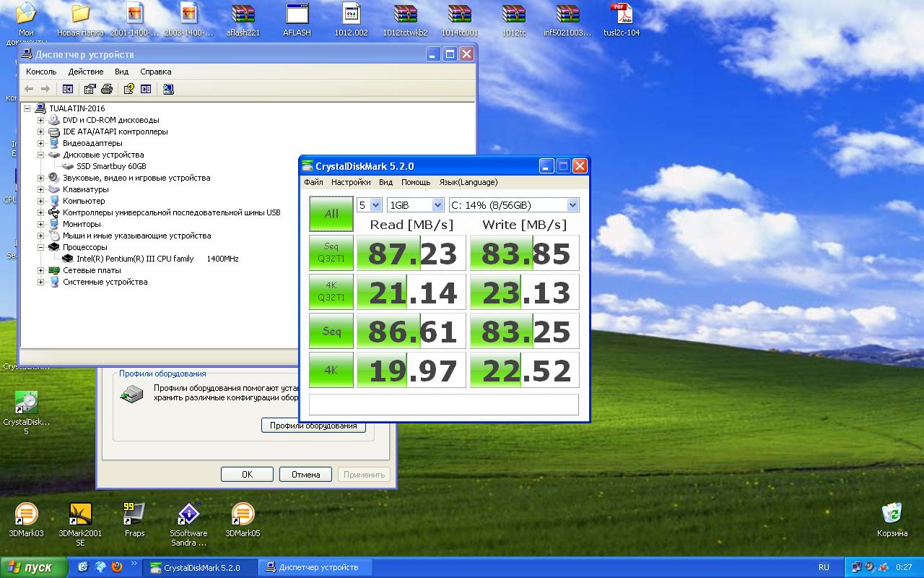Open the Настройки menu in CrystalDiskMark

[351, 182]
